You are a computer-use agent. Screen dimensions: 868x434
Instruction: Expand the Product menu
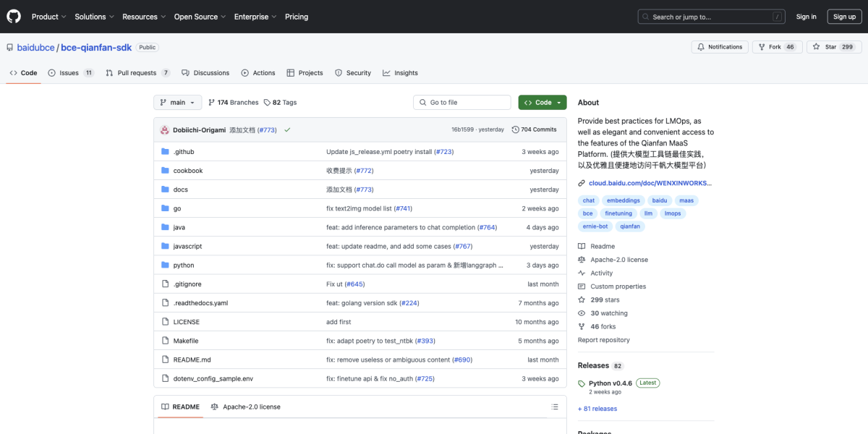click(49, 17)
